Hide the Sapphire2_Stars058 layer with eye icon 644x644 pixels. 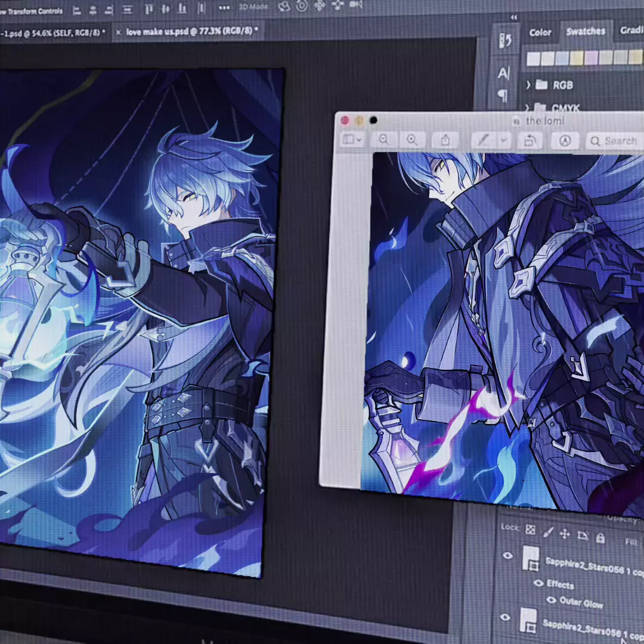click(507, 556)
